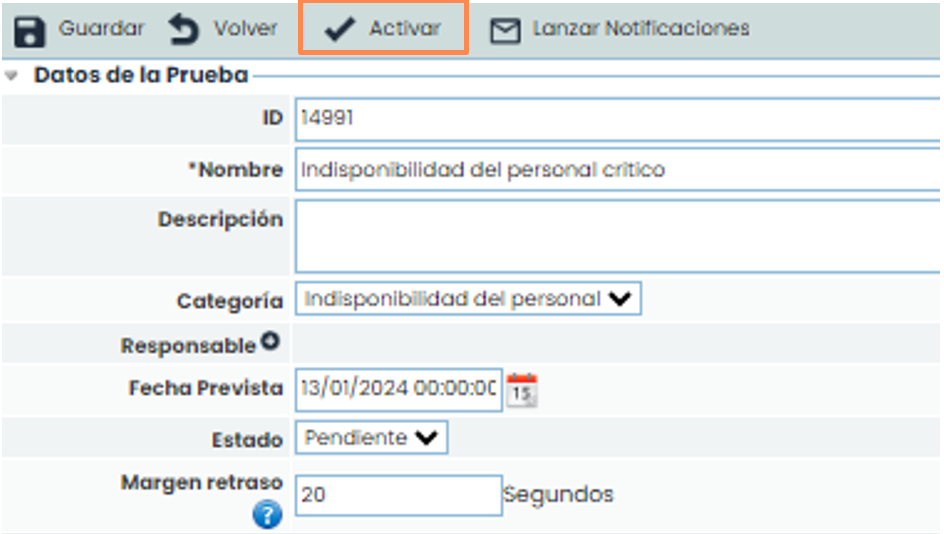Screen dimensions: 944x534
Task: Collapse the Datos de la Prueba section
Action: point(12,76)
